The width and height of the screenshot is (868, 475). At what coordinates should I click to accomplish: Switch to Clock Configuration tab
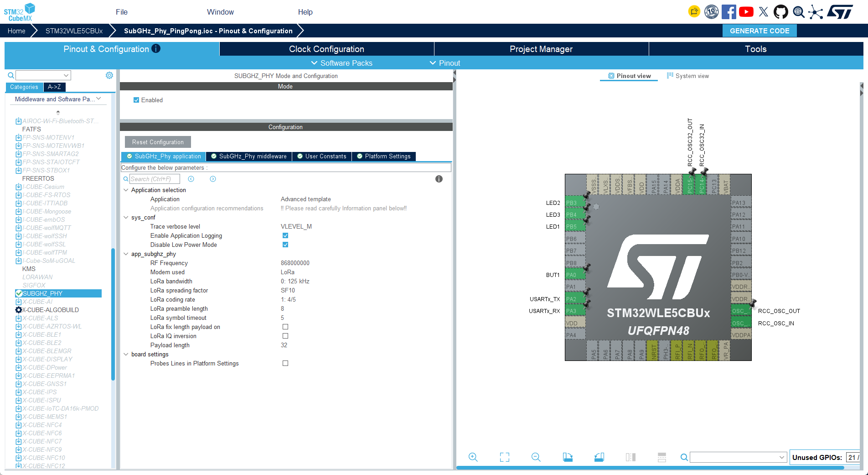click(326, 49)
